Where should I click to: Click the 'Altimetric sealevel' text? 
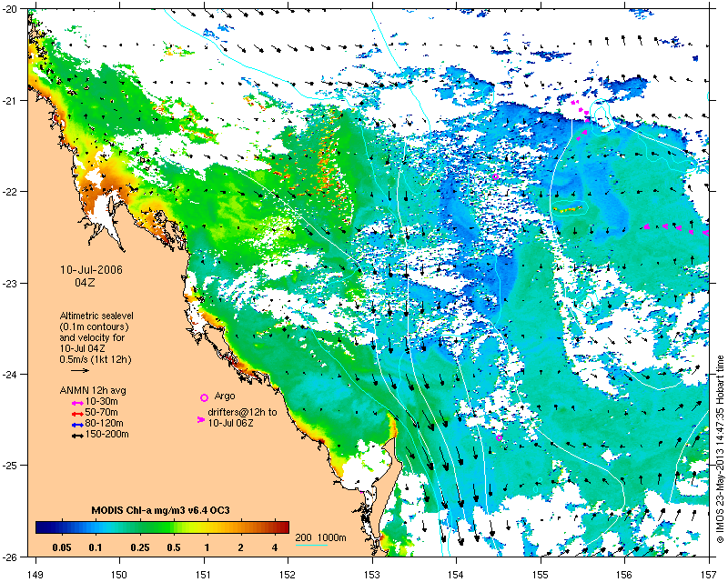tap(96, 316)
